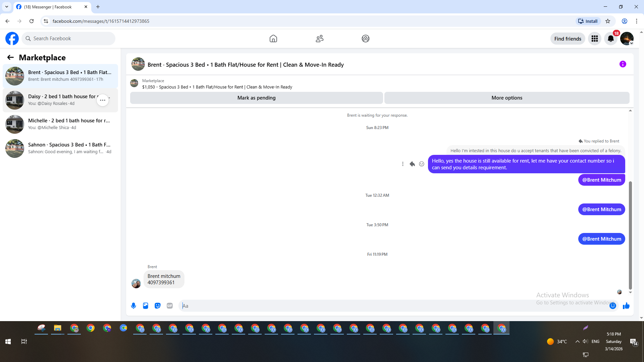644x362 pixels.
Task: Click Brent's avatar beside his message
Action: (x=136, y=284)
